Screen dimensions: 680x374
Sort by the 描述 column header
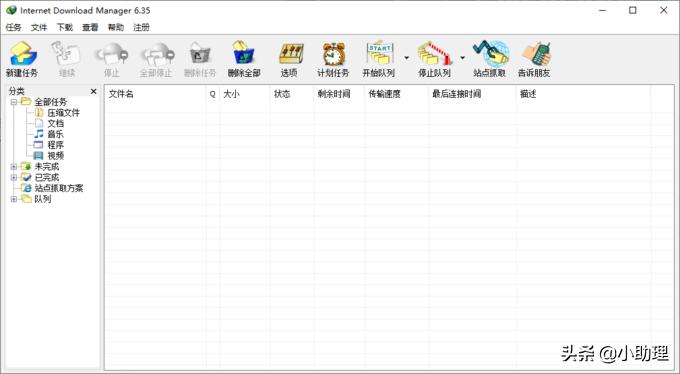pos(583,94)
